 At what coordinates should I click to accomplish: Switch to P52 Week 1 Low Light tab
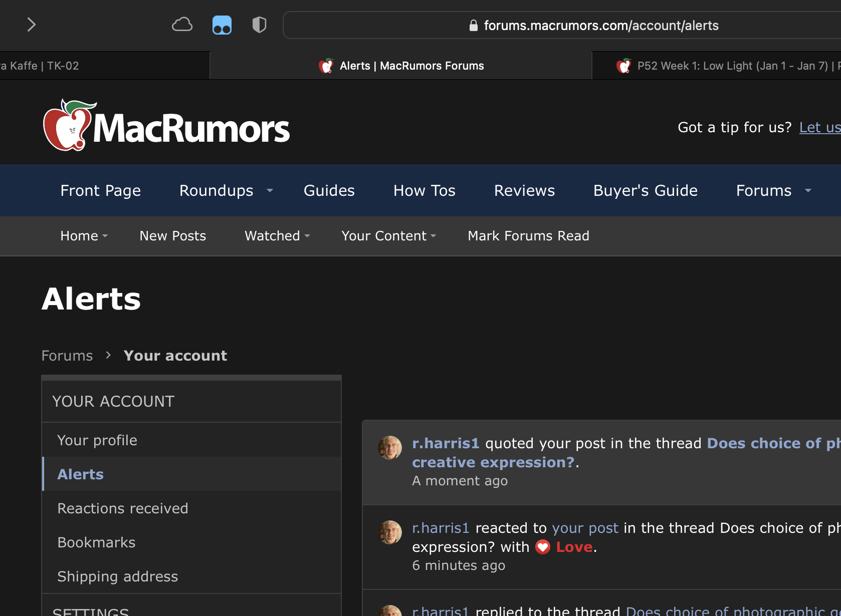(x=717, y=66)
